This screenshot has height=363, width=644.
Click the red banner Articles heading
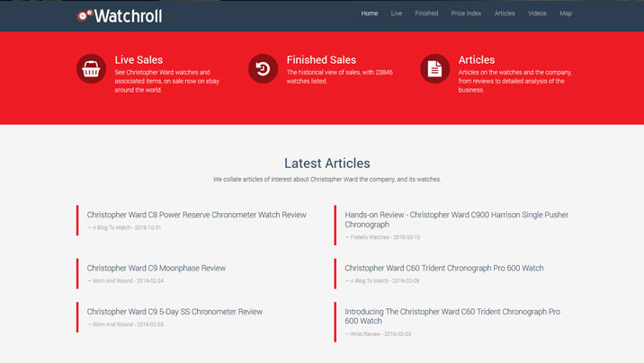[477, 60]
